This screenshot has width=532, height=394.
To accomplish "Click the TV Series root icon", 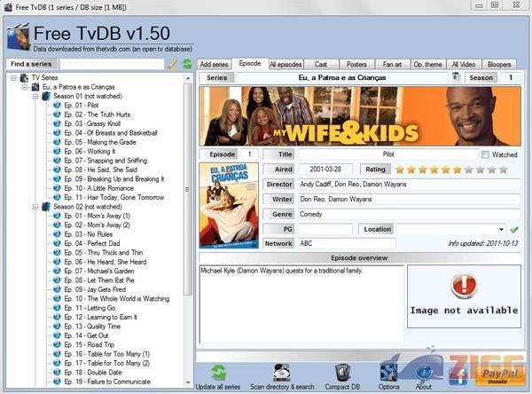I will (24, 78).
